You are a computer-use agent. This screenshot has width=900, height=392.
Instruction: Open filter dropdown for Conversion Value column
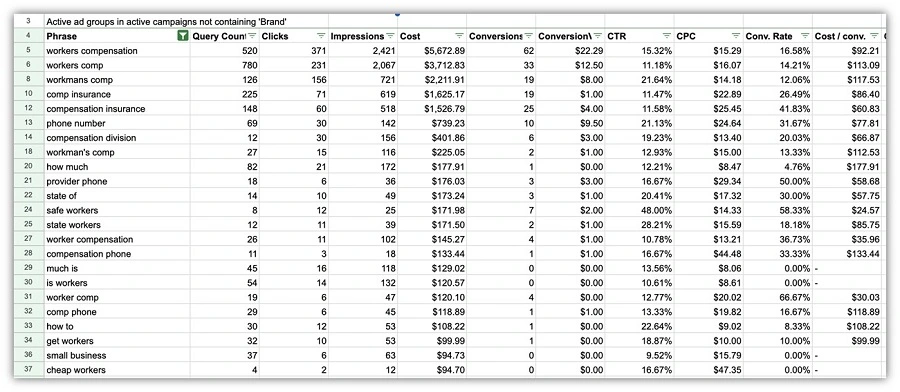click(598, 36)
